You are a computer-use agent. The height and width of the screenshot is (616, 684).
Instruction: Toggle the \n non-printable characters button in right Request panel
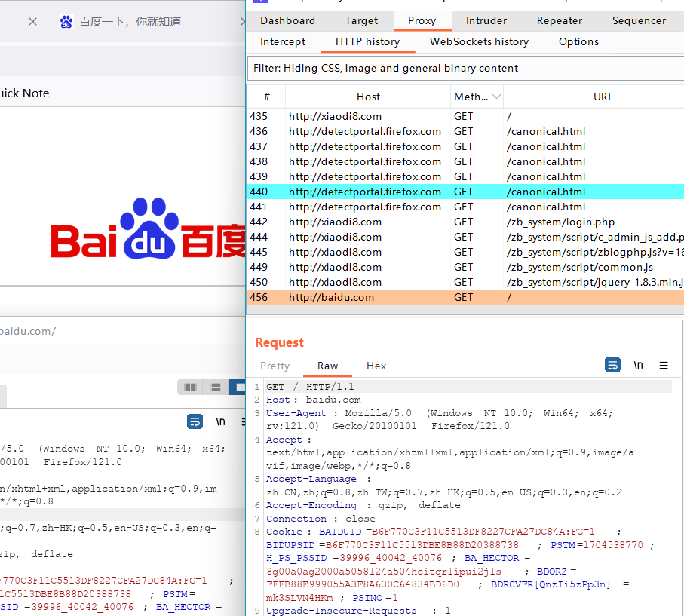pyautogui.click(x=638, y=365)
